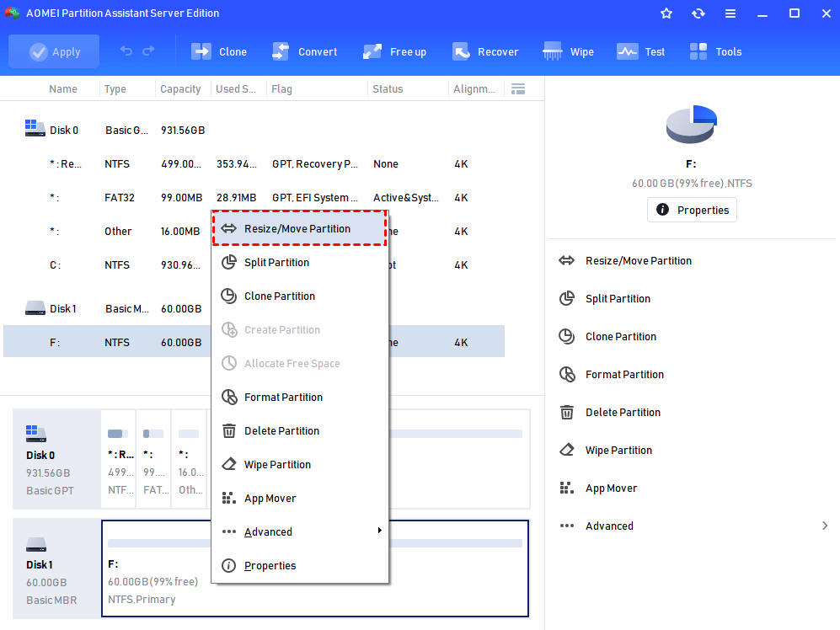Click the Apply button
This screenshot has height=630, width=840.
pyautogui.click(x=54, y=51)
